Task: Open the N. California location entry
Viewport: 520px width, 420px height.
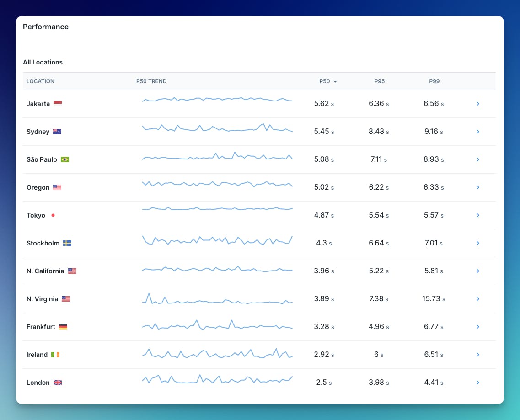Action: (46, 271)
